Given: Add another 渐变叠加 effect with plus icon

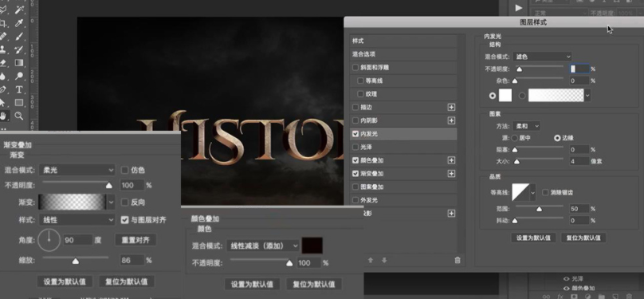Looking at the screenshot, I should click(x=451, y=173).
